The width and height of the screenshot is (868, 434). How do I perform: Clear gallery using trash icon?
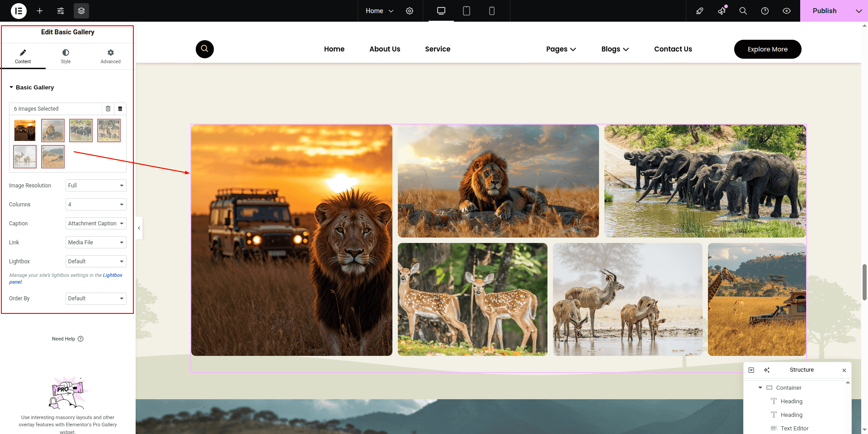tap(108, 109)
